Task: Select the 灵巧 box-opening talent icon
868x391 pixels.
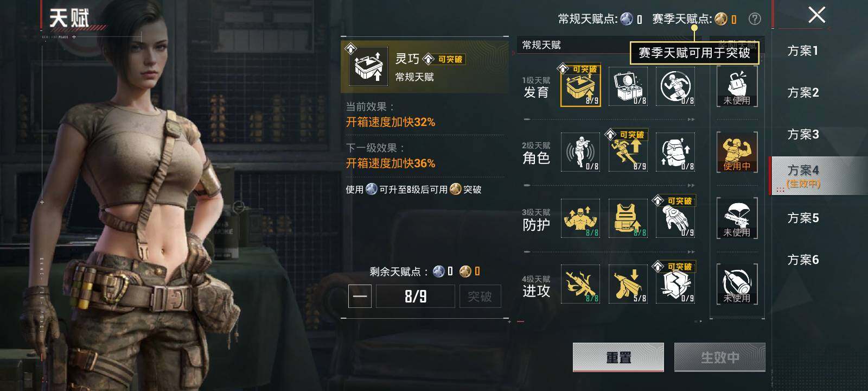Action: click(580, 86)
